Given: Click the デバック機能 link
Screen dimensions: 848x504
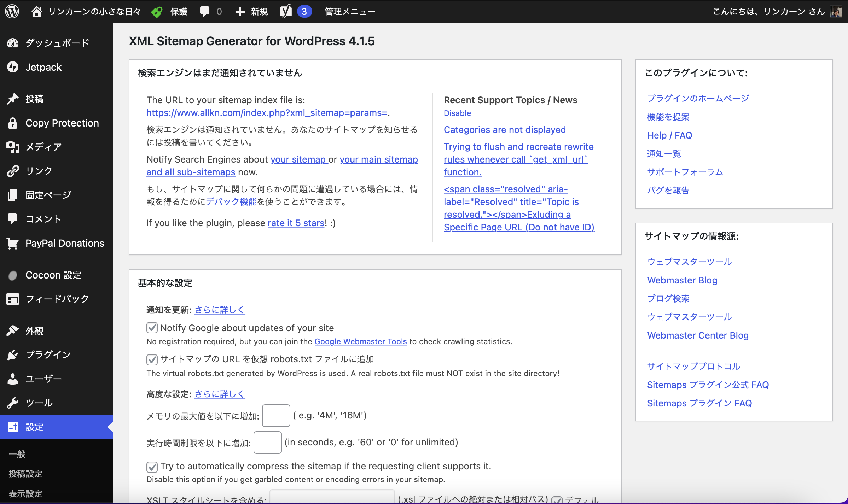Looking at the screenshot, I should click(231, 202).
